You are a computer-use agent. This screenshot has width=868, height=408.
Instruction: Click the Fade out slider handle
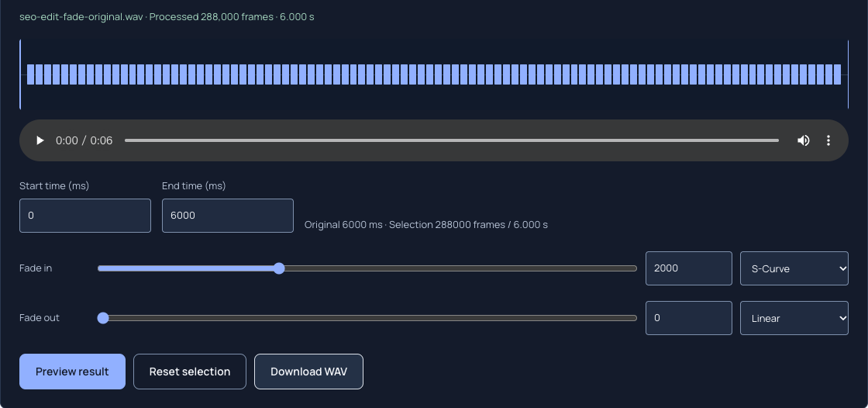(103, 318)
